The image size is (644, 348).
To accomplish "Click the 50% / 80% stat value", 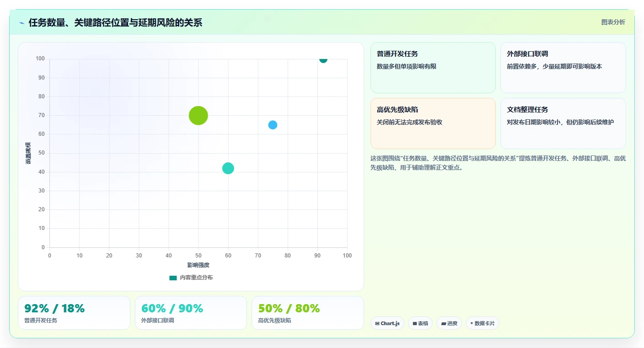I will [x=289, y=308].
